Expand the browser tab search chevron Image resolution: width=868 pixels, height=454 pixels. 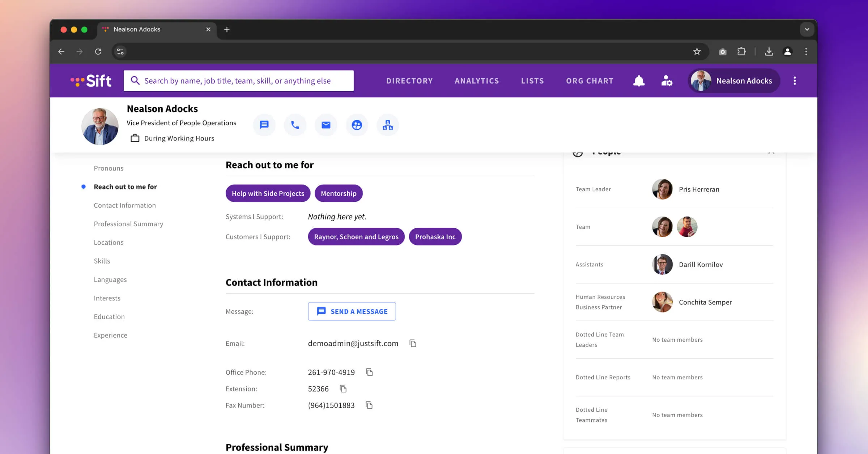(807, 29)
